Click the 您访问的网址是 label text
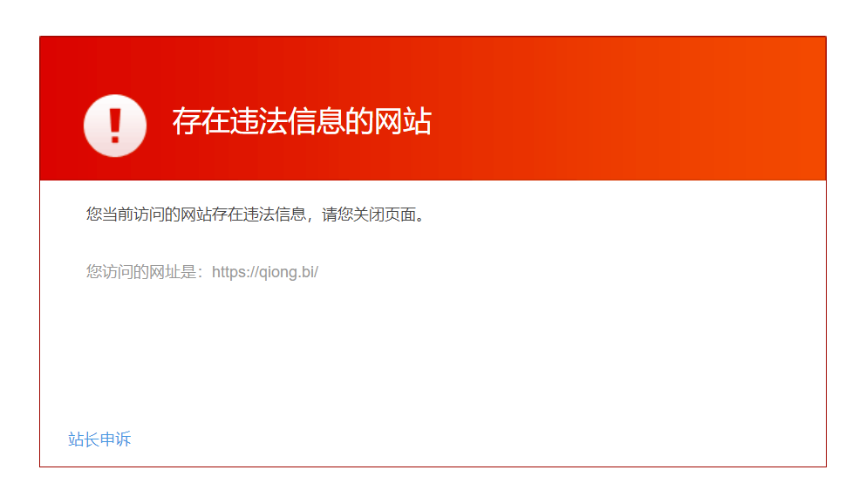This screenshot has height=504, width=866. [x=140, y=271]
